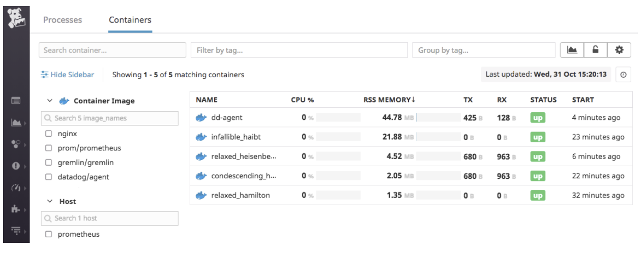644x253 pixels.
Task: Tick the datadog/agent checkbox
Action: [48, 177]
